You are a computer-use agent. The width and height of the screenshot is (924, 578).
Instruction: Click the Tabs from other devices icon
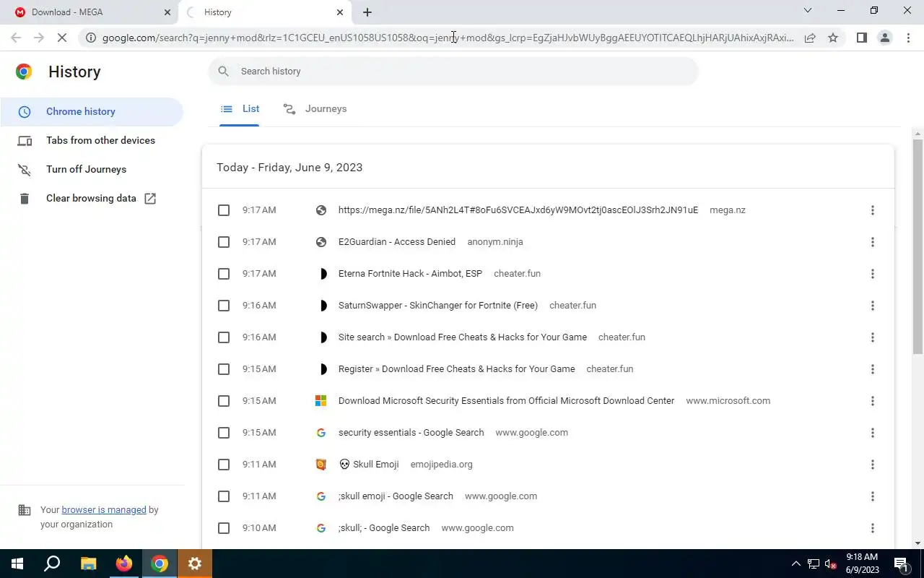coord(25,141)
